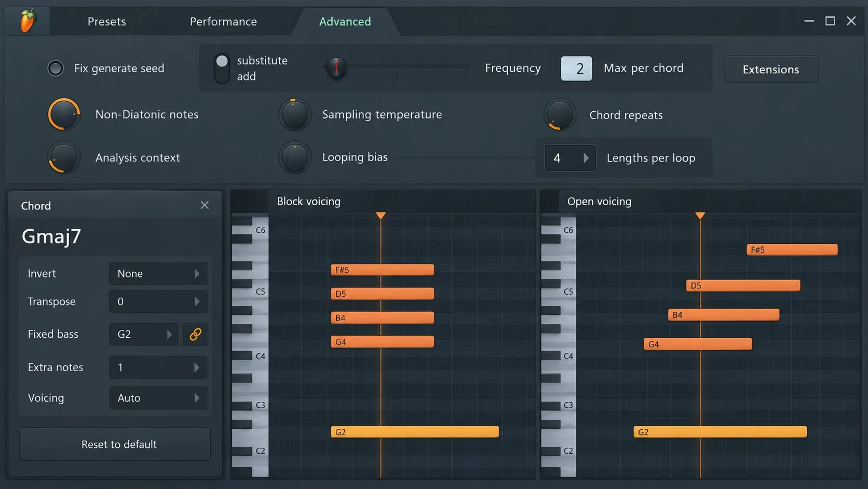
Task: Click the Open voicing playhead marker
Action: pyautogui.click(x=700, y=215)
